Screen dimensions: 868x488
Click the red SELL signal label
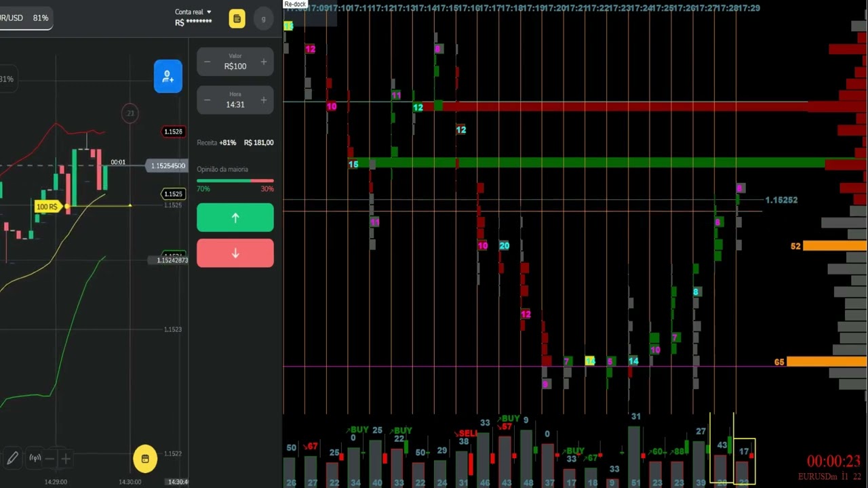[x=467, y=433]
